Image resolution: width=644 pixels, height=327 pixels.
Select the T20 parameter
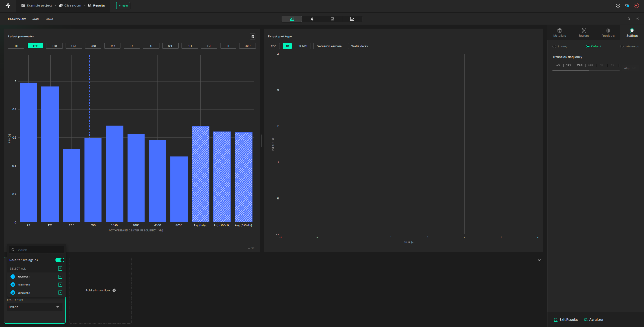click(35, 46)
